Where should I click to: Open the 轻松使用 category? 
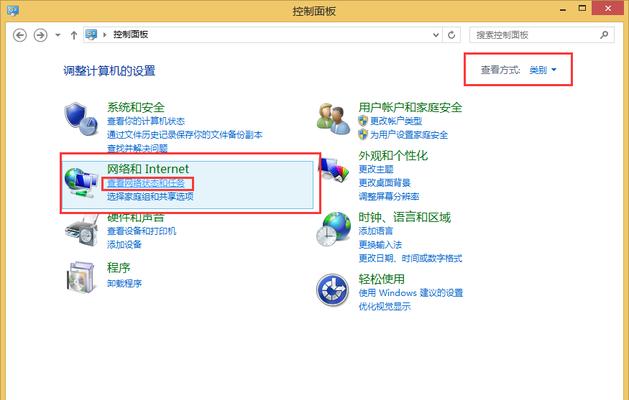[381, 279]
